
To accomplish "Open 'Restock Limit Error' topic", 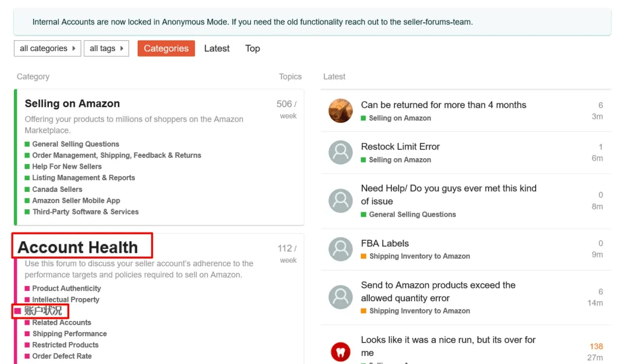I will [x=400, y=147].
